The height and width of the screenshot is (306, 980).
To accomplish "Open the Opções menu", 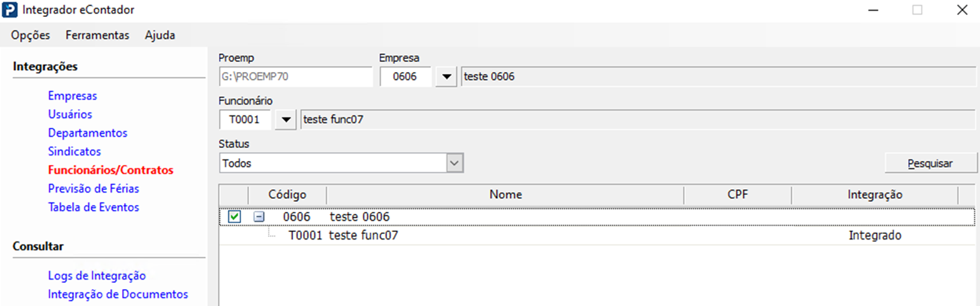I will [31, 35].
